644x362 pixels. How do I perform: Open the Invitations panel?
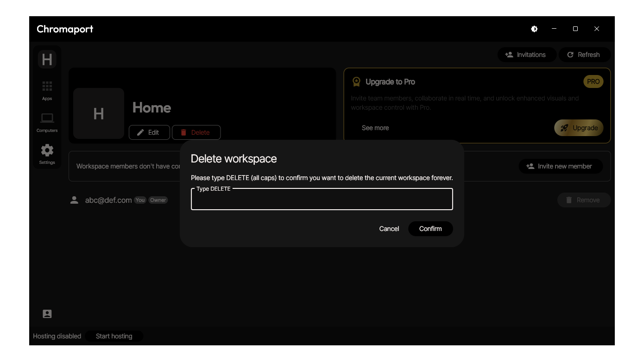[x=525, y=55]
